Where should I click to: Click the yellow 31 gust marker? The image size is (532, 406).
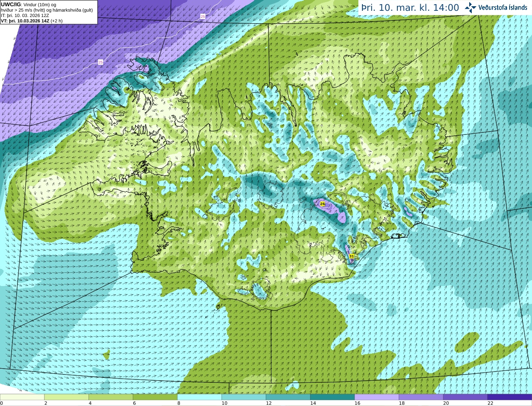click(x=352, y=256)
